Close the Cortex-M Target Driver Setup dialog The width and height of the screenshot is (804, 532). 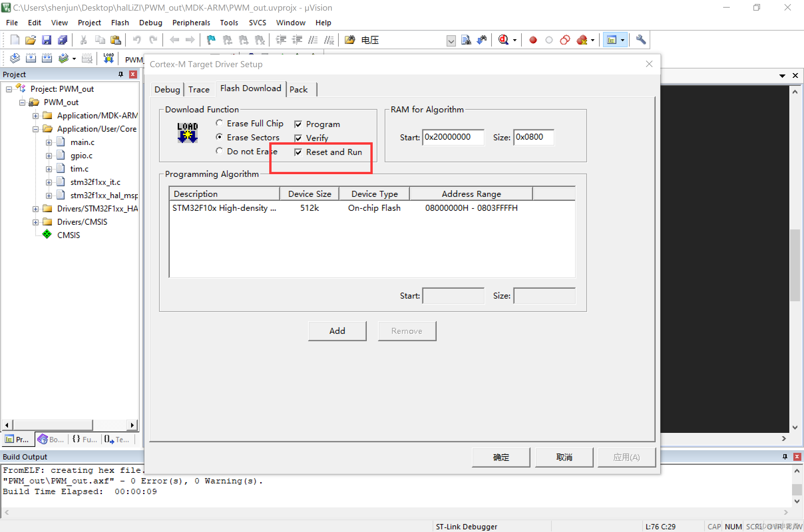tap(649, 64)
